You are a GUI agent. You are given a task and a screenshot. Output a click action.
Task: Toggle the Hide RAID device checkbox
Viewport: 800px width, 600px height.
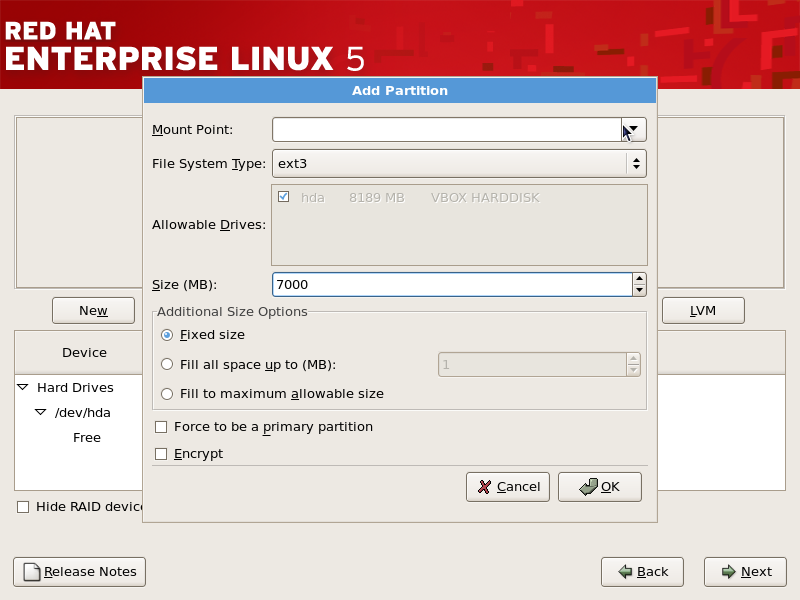pyautogui.click(x=23, y=507)
